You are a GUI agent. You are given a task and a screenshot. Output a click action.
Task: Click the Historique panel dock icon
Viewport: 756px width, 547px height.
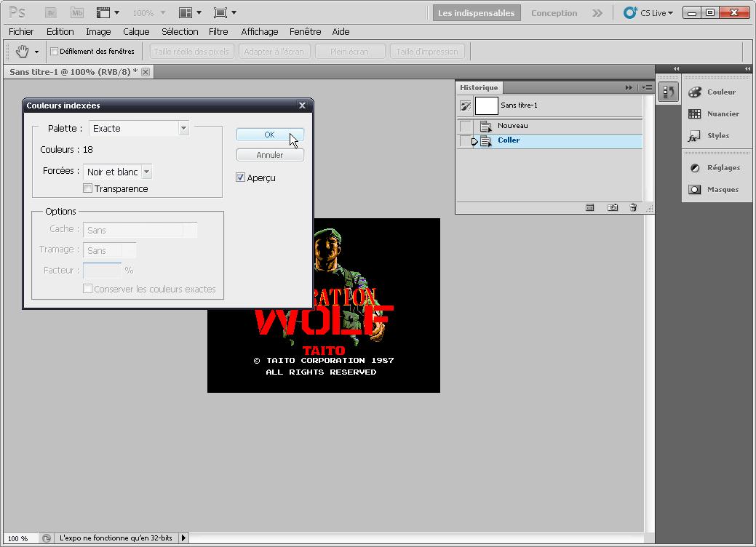[x=668, y=92]
